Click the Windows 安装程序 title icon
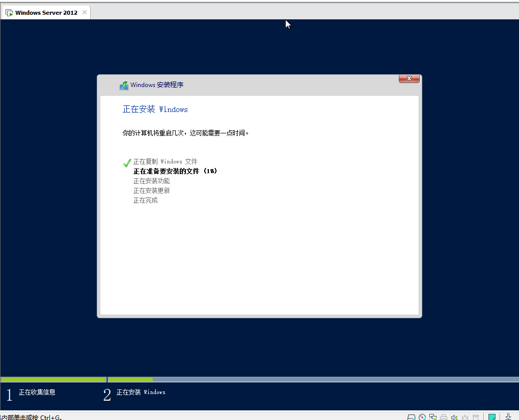519x420 pixels. pos(124,86)
